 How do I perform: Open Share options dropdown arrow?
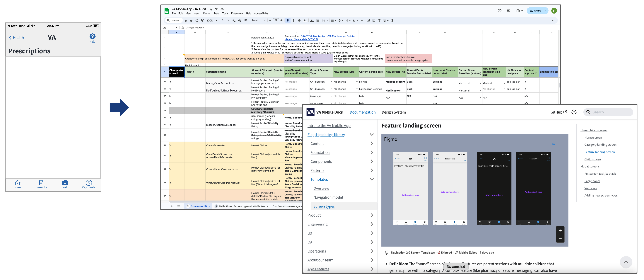click(x=545, y=11)
